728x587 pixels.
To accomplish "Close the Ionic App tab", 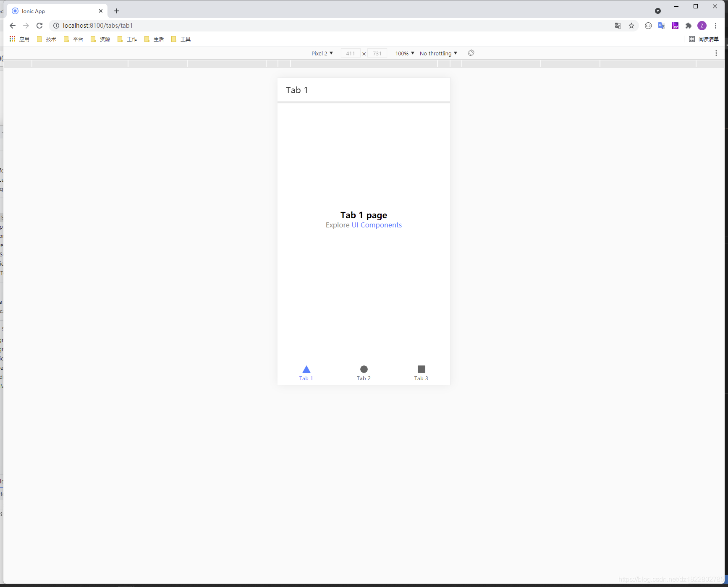I will [x=101, y=11].
